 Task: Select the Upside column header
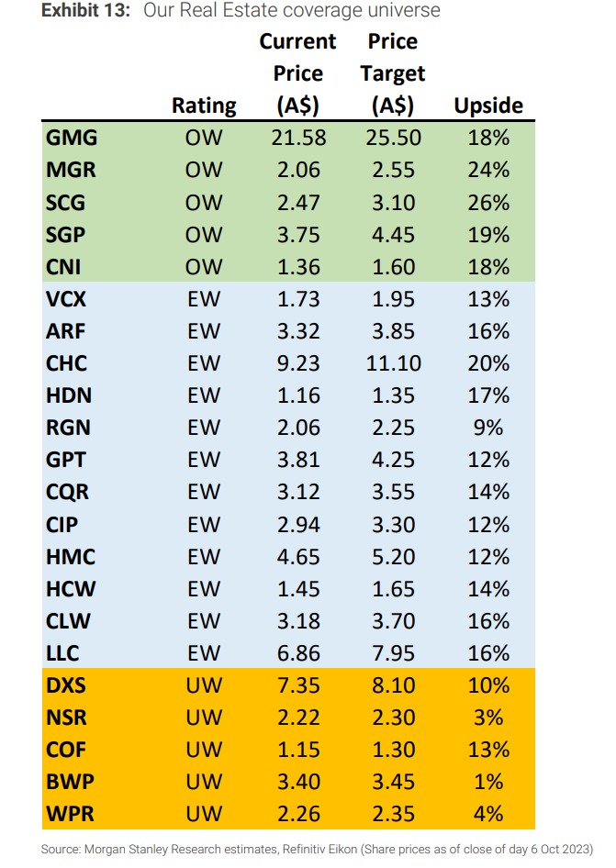pos(488,106)
